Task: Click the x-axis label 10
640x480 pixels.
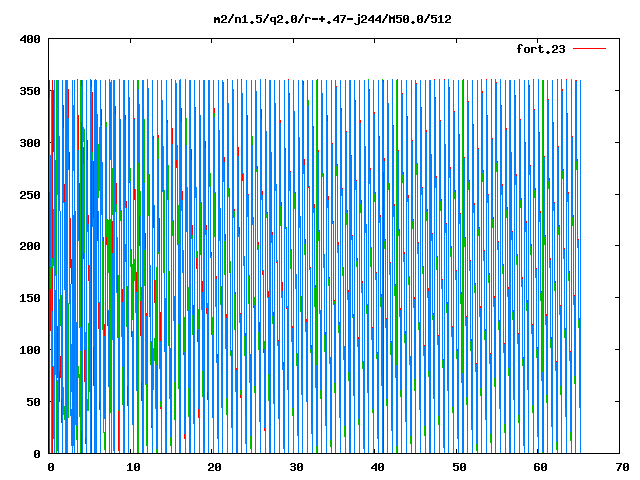Action: (x=133, y=467)
